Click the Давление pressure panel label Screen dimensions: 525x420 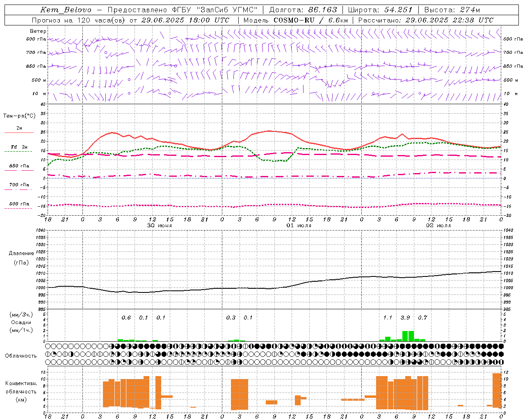(x=21, y=253)
